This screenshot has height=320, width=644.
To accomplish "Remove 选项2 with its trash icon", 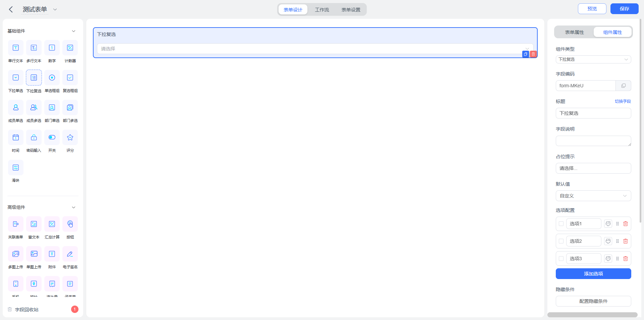I will 626,241.
